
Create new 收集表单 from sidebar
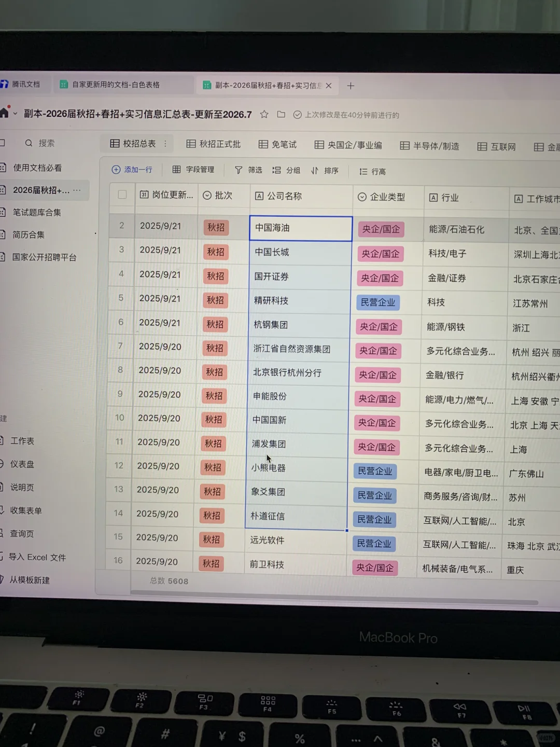point(25,510)
